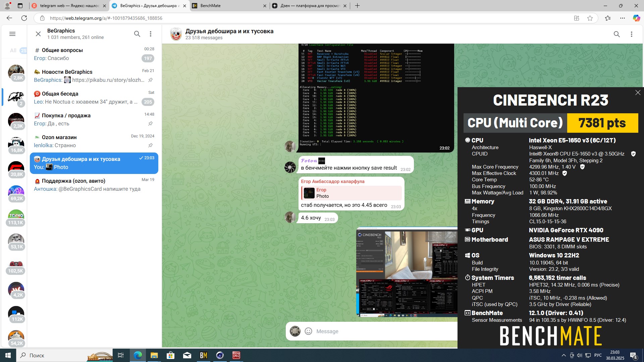
Task: Switch to the Дзен browser tab
Action: tap(310, 6)
